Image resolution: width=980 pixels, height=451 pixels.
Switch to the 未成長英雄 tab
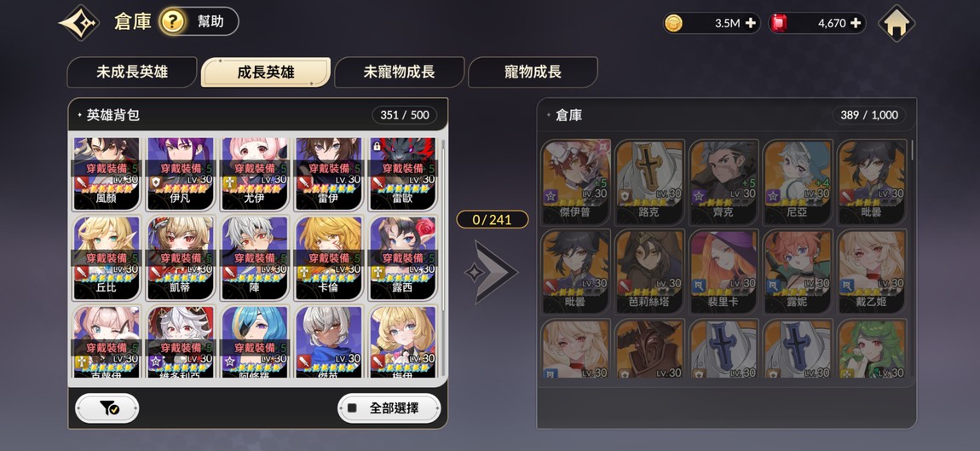click(132, 72)
